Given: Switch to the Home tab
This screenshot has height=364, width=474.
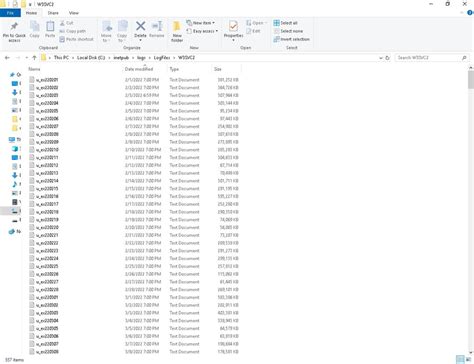Looking at the screenshot, I should 31,13.
